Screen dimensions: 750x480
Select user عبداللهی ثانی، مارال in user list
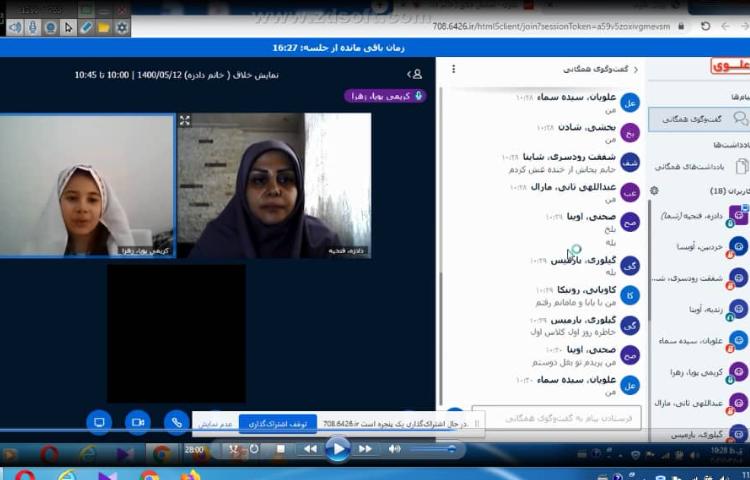click(x=702, y=403)
